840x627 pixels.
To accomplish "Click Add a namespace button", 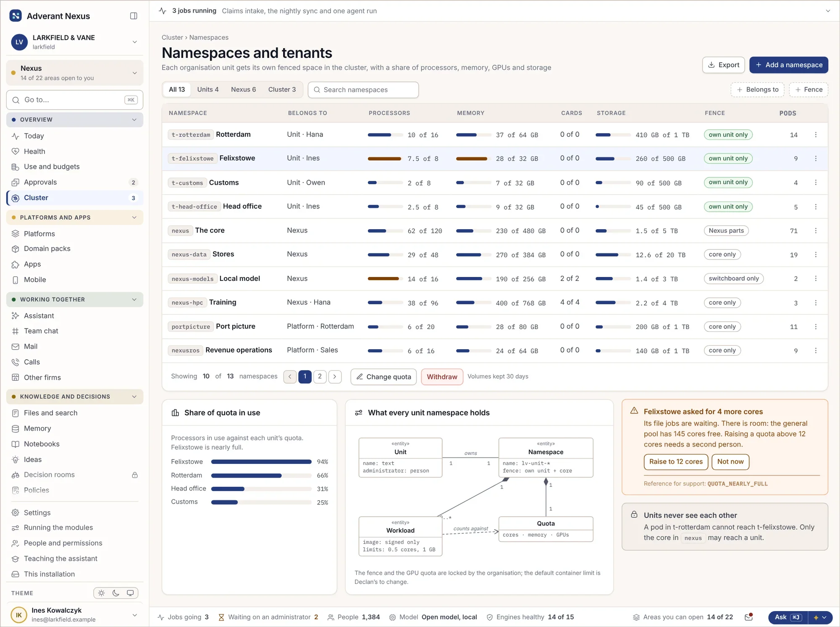I will coord(789,65).
